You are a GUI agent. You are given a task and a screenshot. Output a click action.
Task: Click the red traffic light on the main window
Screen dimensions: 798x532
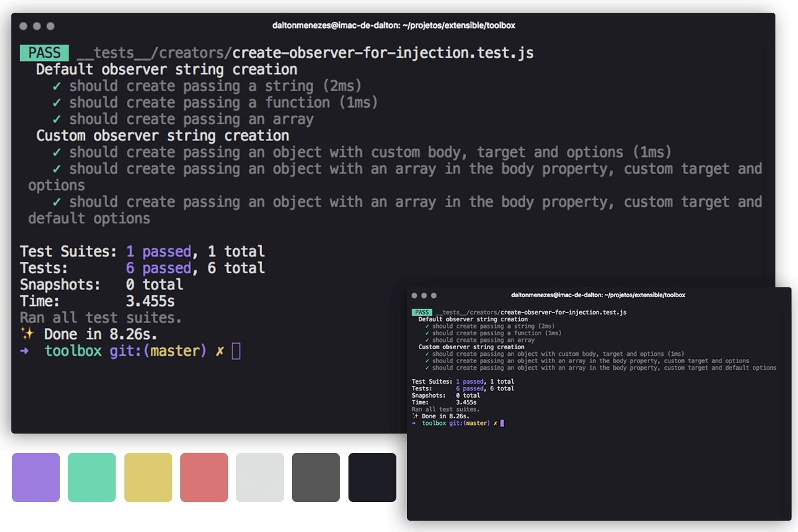[24, 25]
